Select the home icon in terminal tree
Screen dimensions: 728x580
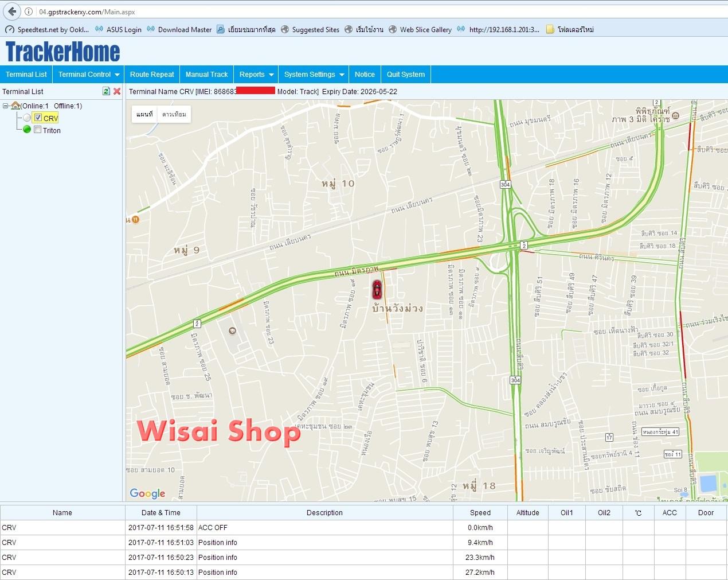point(15,106)
